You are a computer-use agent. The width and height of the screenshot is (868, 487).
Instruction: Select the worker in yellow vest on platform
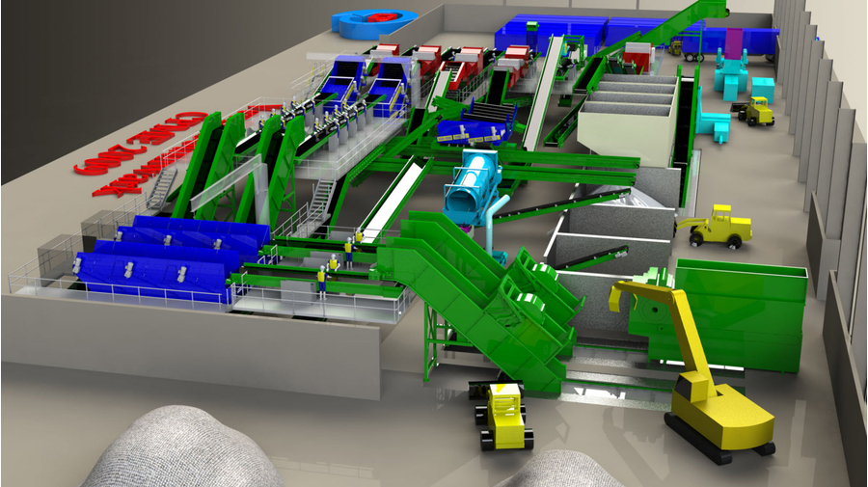point(321,281)
